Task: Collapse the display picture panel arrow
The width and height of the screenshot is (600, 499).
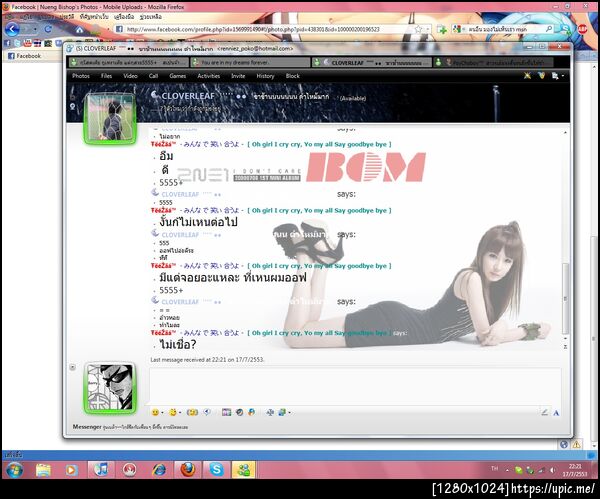Action: pyautogui.click(x=73, y=367)
